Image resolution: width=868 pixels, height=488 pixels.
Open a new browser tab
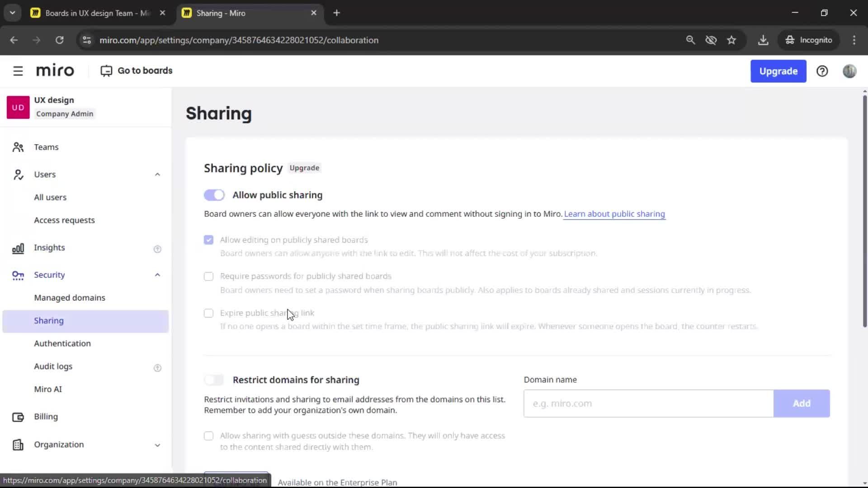click(x=336, y=13)
